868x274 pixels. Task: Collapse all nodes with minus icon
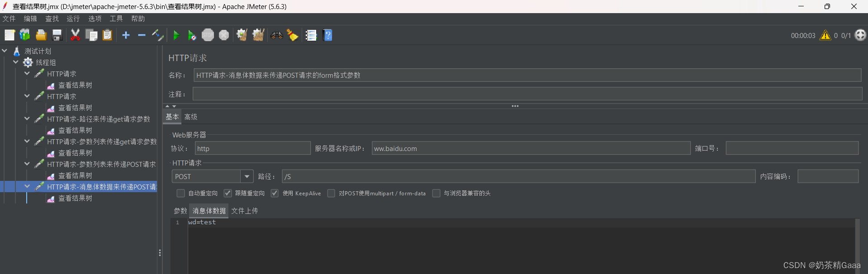142,35
